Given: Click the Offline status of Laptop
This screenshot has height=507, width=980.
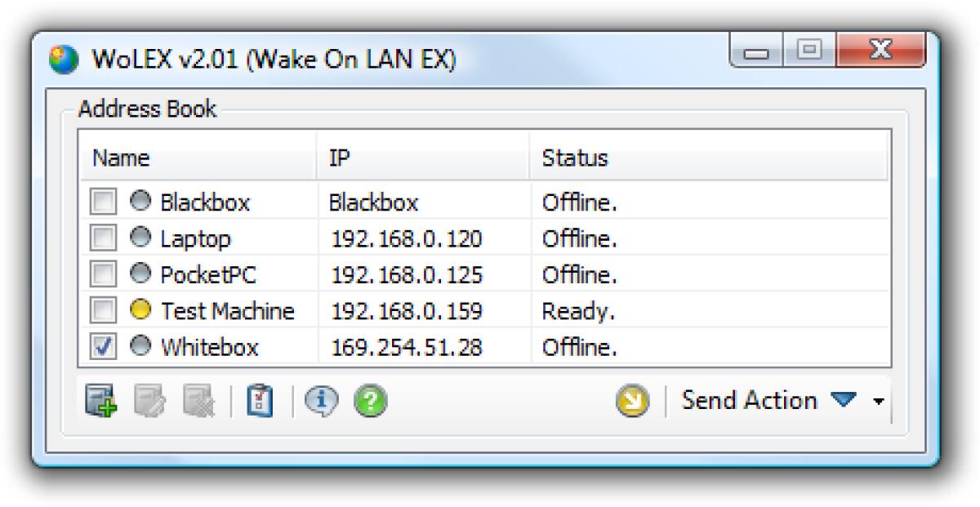Looking at the screenshot, I should point(580,238).
